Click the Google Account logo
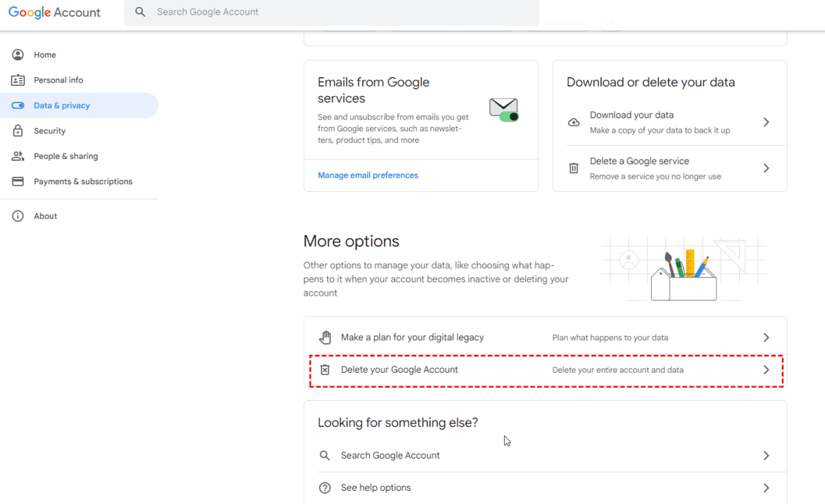 [54, 12]
